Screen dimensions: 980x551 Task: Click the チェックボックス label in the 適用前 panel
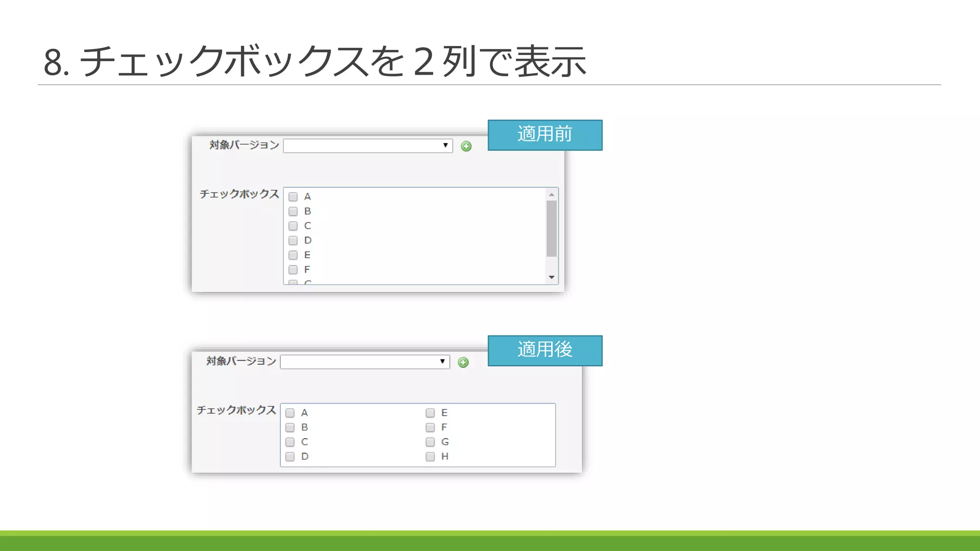[x=239, y=194]
